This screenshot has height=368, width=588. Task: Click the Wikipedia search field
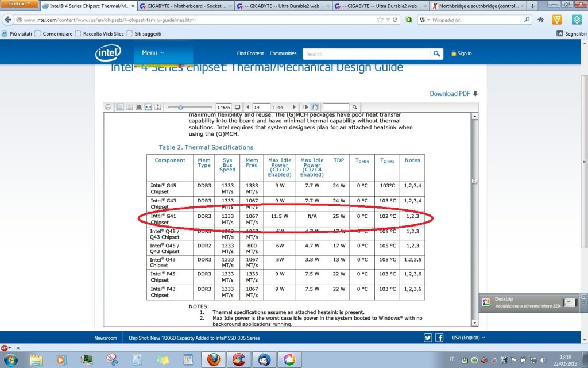coord(476,20)
